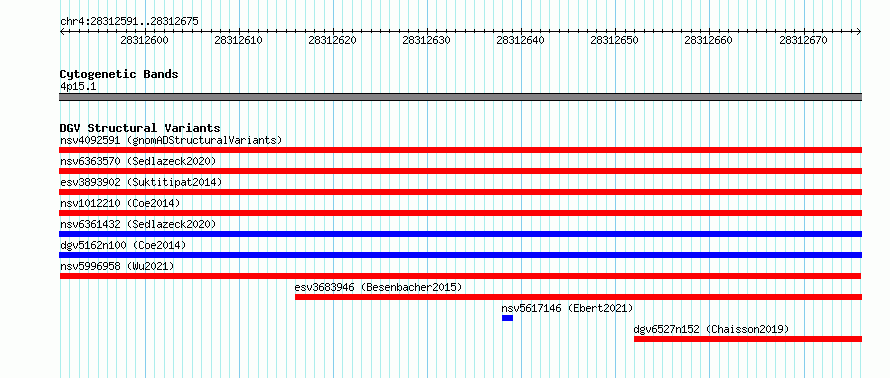
Task: Click ruler position 28312650
Action: pos(615,40)
